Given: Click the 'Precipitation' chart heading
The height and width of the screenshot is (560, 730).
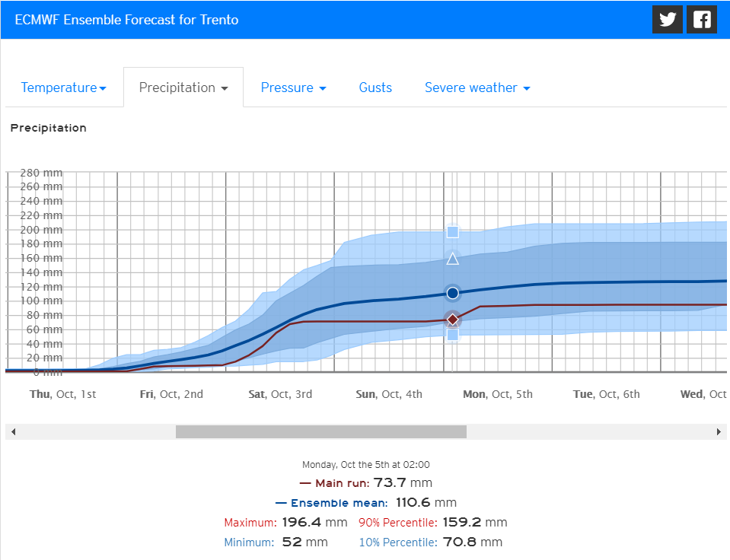Looking at the screenshot, I should tap(49, 128).
